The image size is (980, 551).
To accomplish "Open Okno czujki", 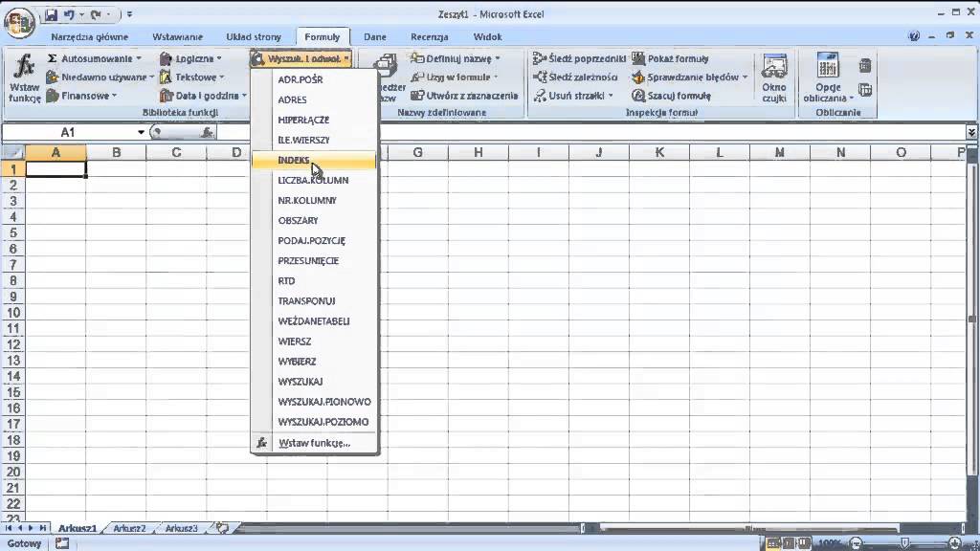I will coord(773,78).
